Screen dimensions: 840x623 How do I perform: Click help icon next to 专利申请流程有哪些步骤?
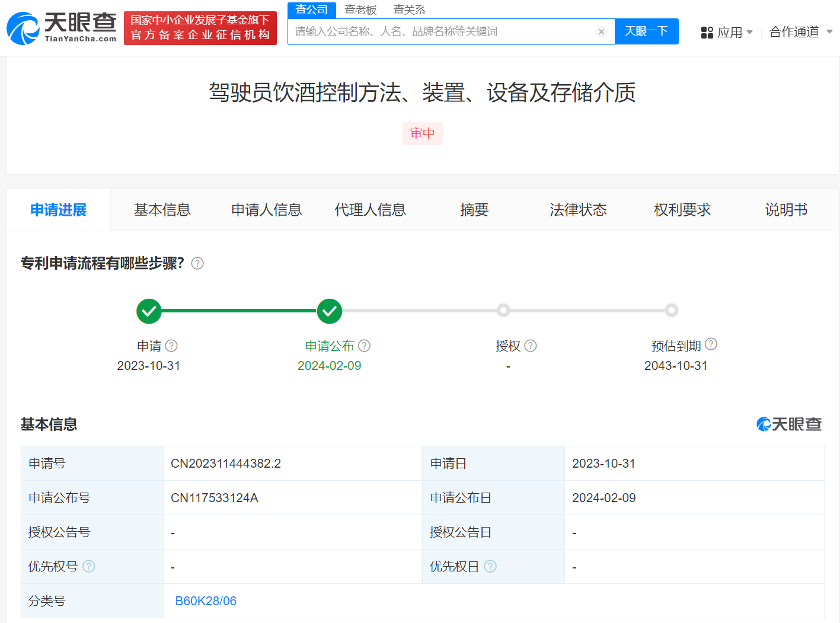[197, 263]
